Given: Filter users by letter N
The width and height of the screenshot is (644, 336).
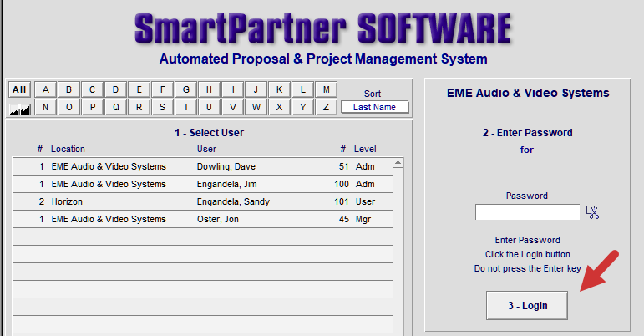Looking at the screenshot, I should pyautogui.click(x=46, y=107).
